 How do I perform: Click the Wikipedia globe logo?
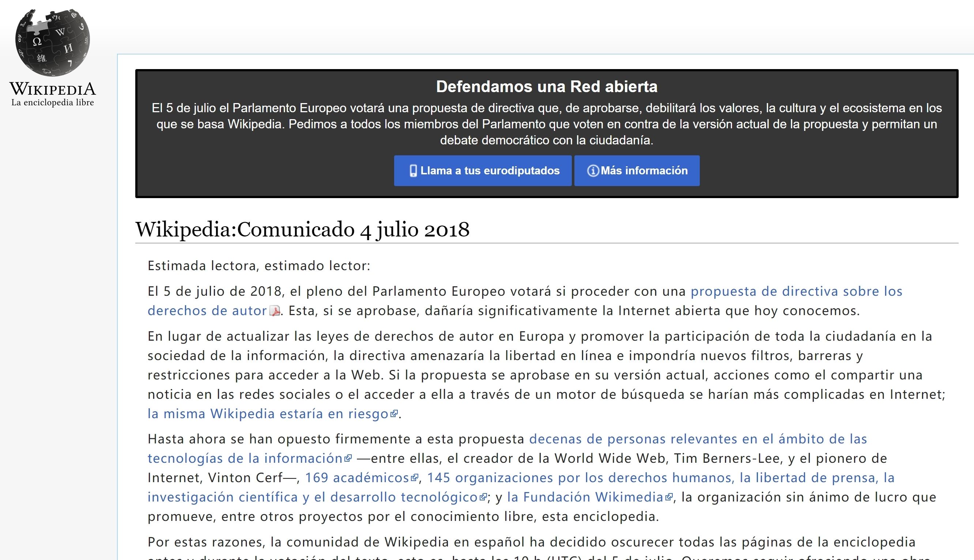[52, 42]
